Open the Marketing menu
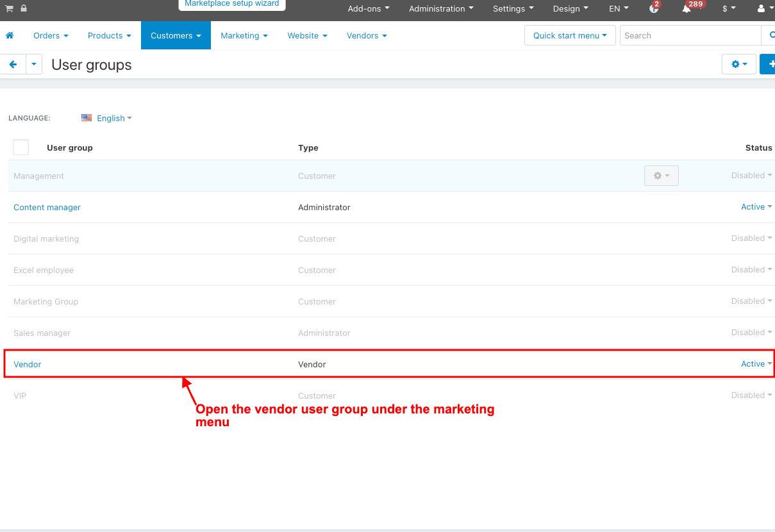Viewport: 775px width, 532px height. 244,36
